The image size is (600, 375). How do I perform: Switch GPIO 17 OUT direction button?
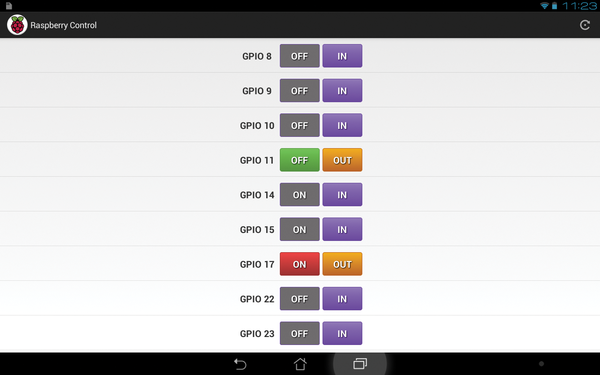(342, 264)
